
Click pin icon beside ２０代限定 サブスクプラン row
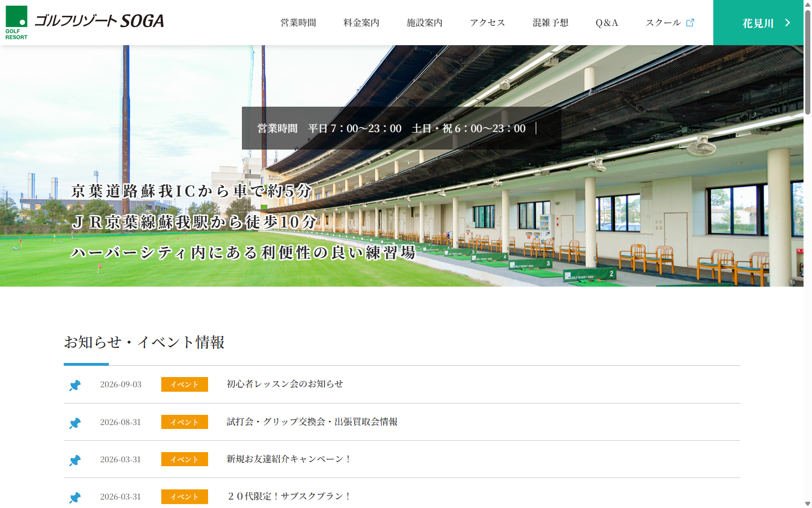pos(75,497)
